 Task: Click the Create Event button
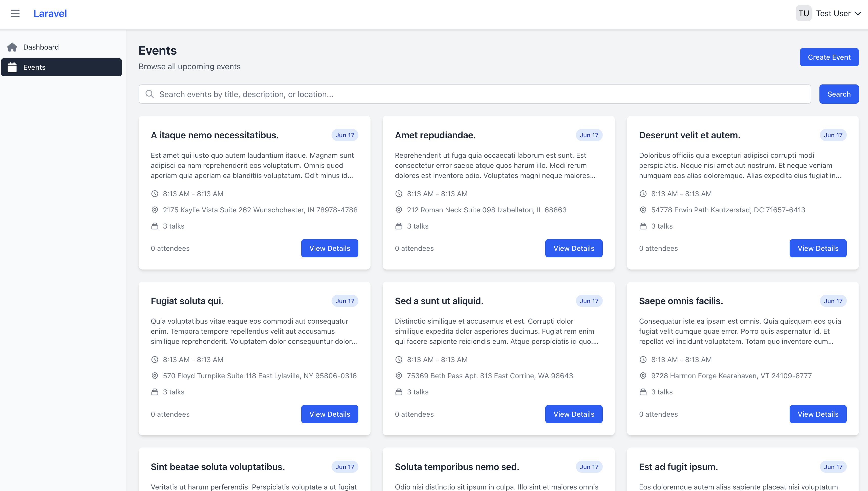pos(829,57)
